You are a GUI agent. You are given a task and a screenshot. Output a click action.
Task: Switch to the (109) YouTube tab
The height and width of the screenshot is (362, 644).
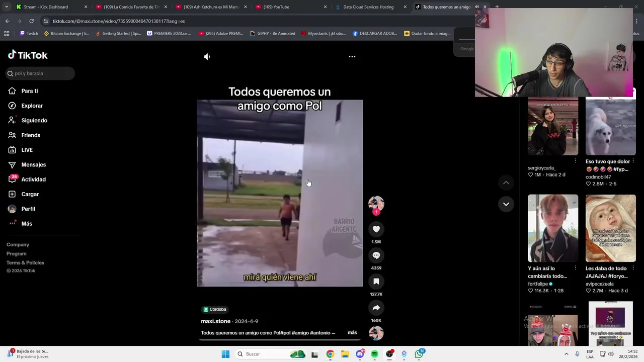point(291,7)
